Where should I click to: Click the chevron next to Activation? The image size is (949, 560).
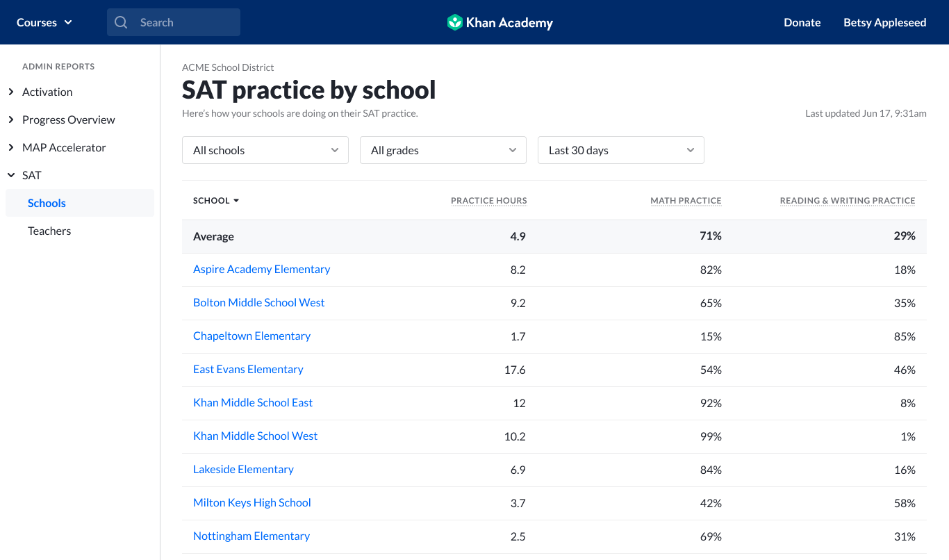10,92
